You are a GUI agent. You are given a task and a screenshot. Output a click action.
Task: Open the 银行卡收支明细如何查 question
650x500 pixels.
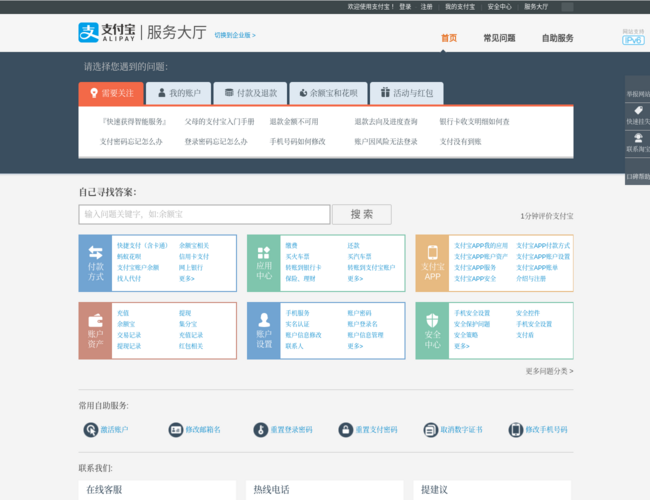474,121
